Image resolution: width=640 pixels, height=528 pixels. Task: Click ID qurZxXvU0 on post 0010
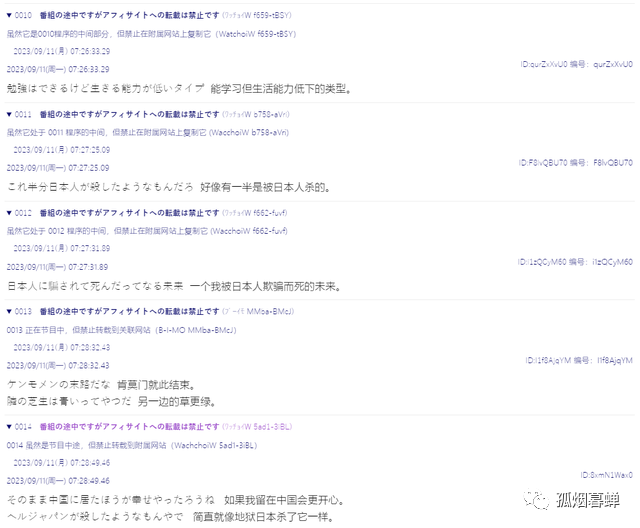click(544, 64)
